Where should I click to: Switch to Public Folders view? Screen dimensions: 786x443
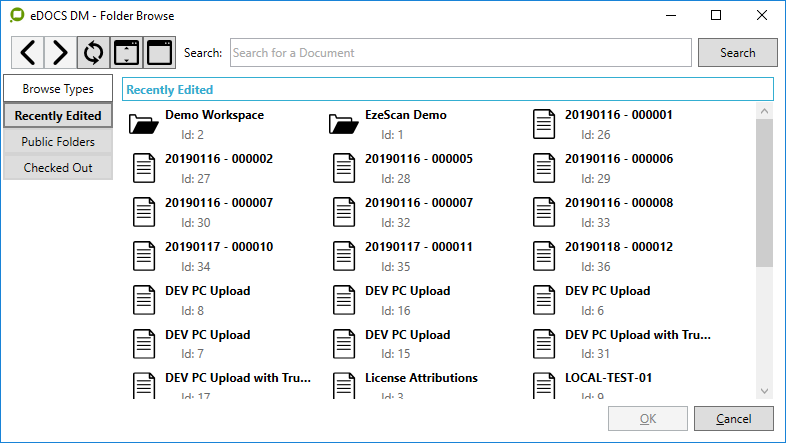[x=58, y=142]
